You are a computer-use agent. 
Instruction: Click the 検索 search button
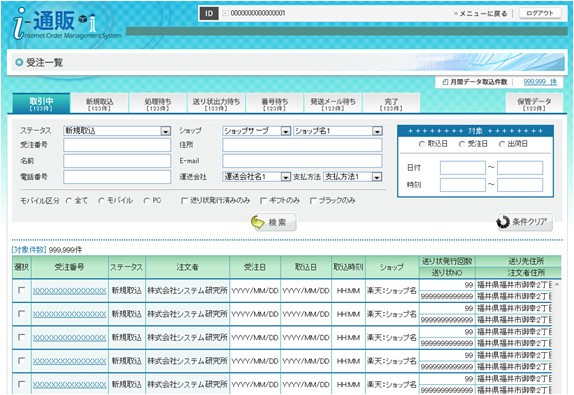tap(274, 222)
